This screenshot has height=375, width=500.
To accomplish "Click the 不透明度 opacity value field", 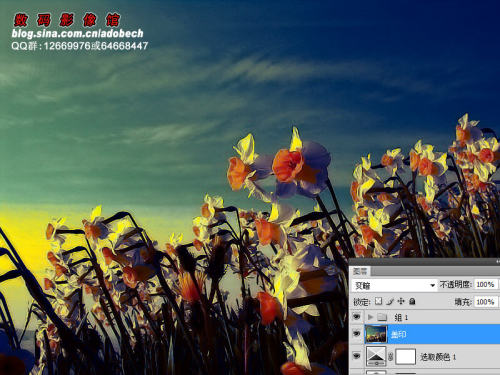I will 485,284.
